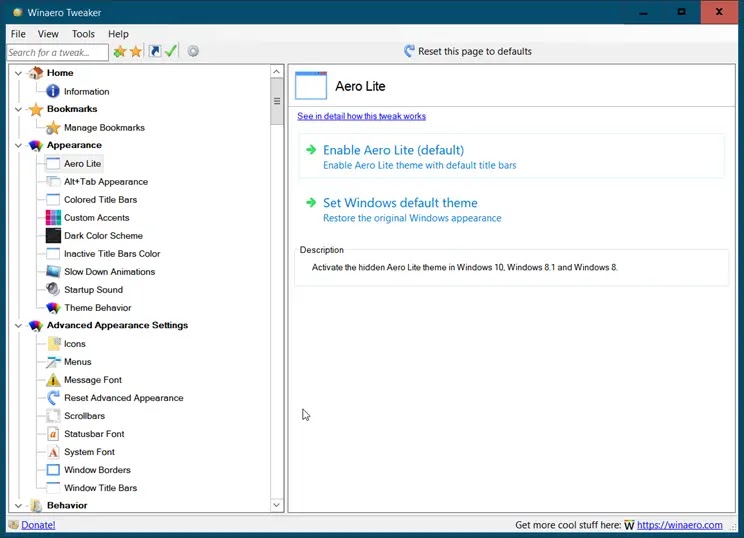Select the Inactive Title Bars Color label
744x538 pixels.
point(112,254)
